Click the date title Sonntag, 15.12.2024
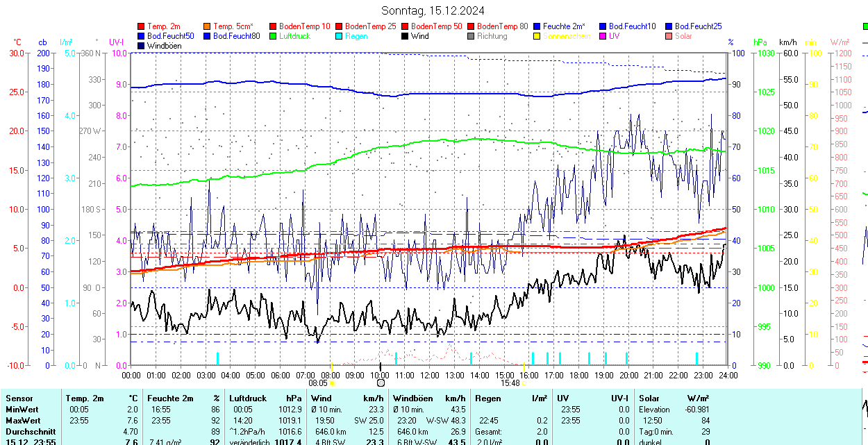 [x=433, y=10]
